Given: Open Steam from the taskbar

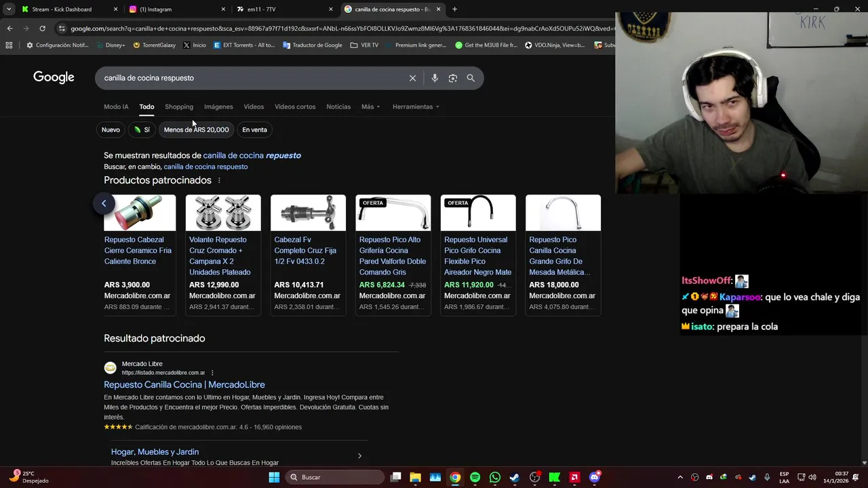Looking at the screenshot, I should pos(515,477).
